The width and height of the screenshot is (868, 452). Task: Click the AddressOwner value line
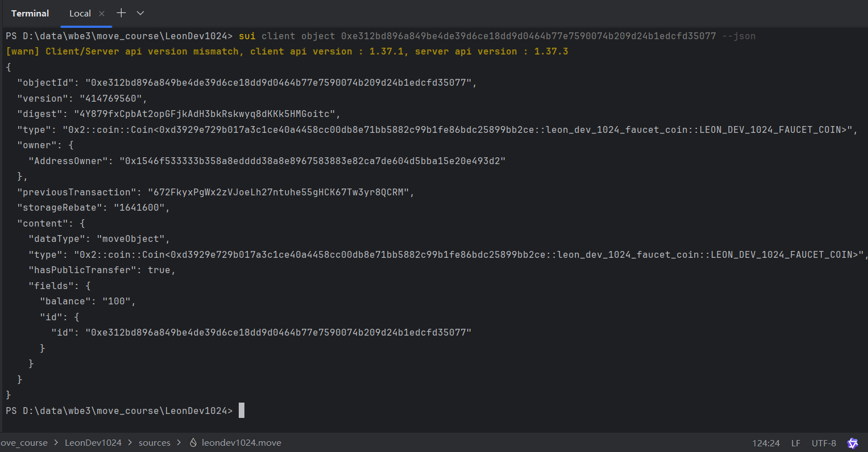click(267, 161)
